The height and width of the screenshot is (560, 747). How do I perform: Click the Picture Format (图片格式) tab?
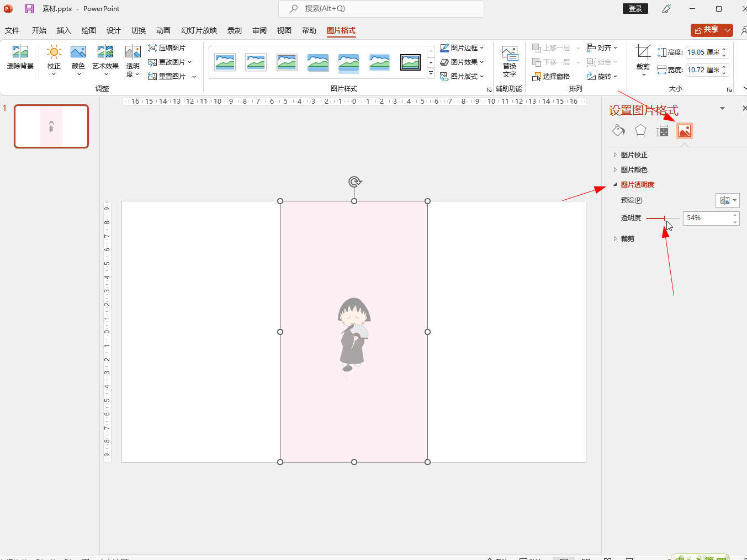click(341, 30)
